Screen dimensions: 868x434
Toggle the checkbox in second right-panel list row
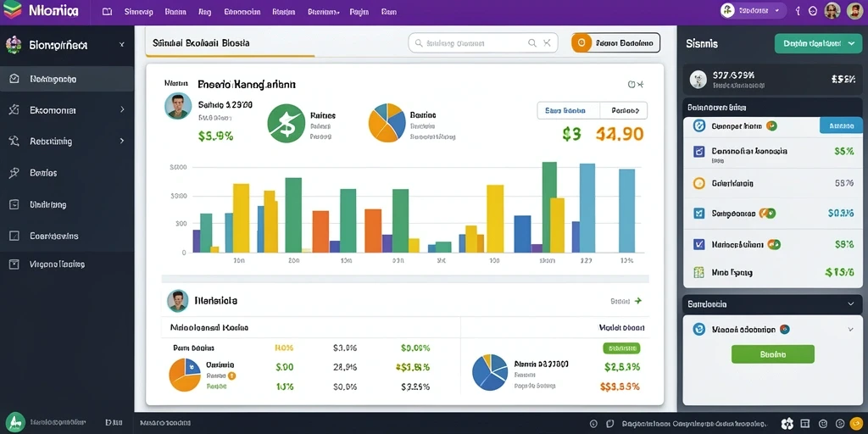[699, 151]
